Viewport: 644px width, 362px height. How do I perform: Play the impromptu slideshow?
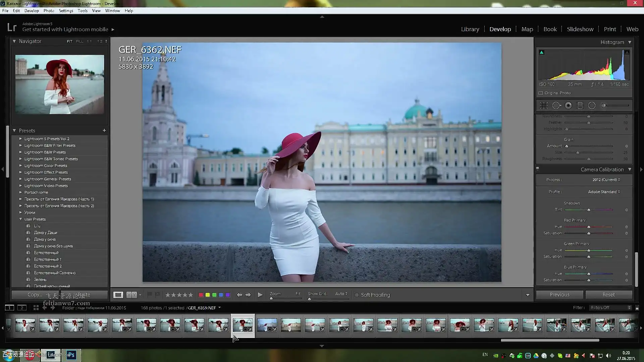(260, 295)
